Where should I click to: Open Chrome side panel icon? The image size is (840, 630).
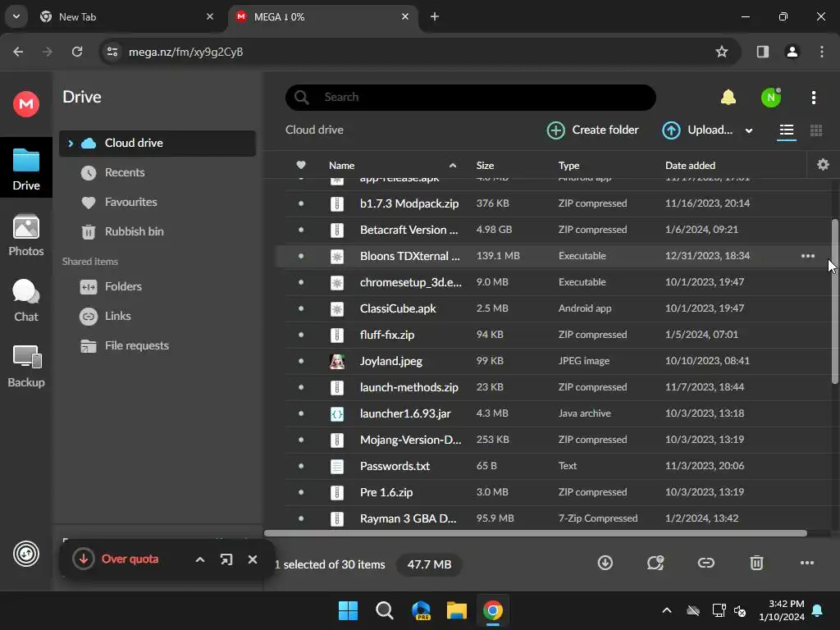click(x=762, y=52)
